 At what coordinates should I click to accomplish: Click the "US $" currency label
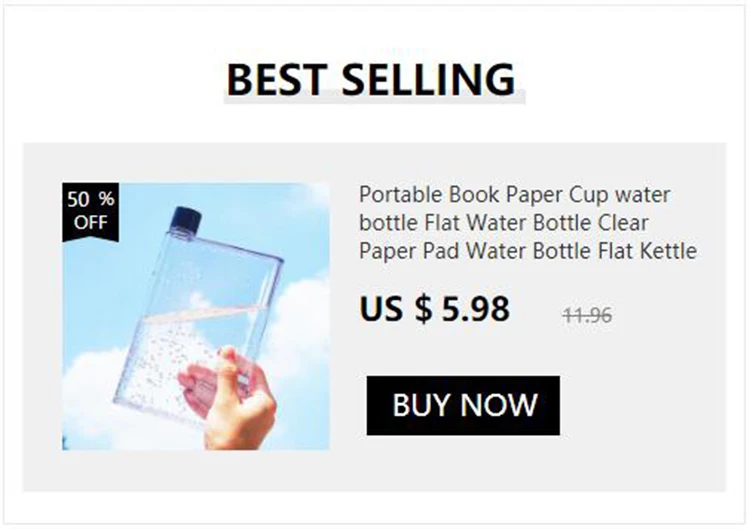click(x=396, y=309)
